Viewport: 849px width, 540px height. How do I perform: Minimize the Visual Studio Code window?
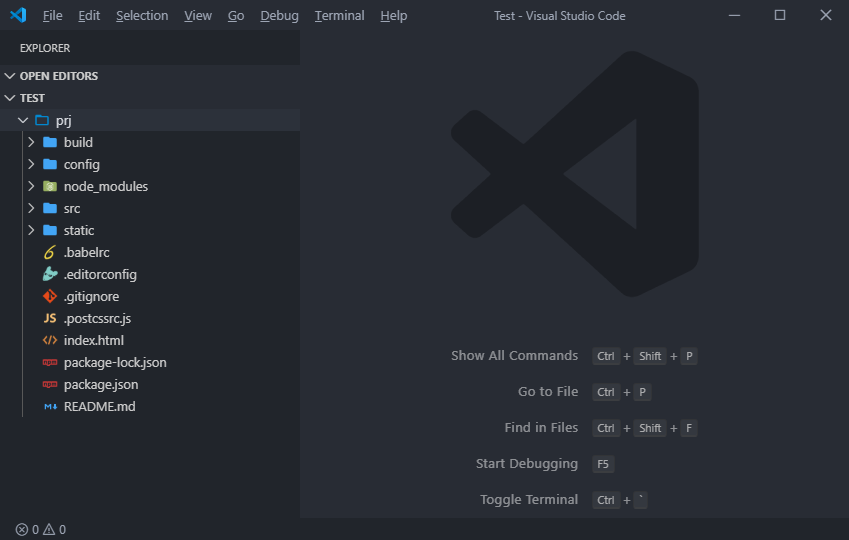(x=734, y=15)
